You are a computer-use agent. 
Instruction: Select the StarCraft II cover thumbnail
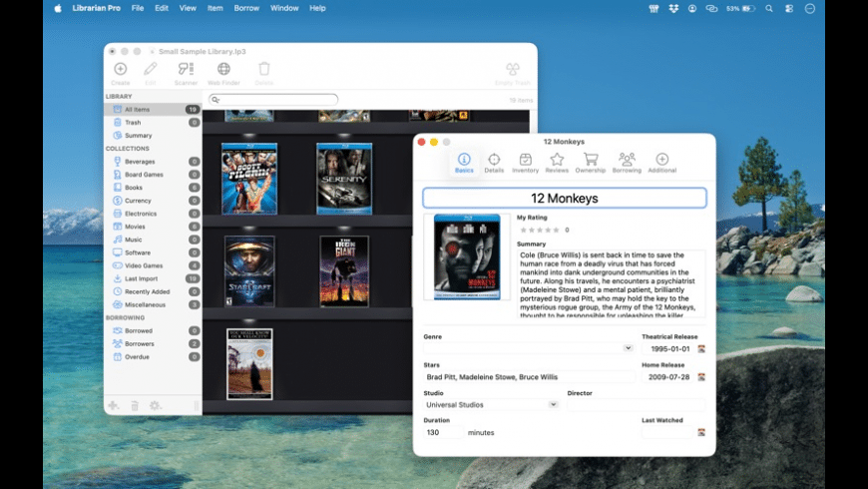point(249,271)
